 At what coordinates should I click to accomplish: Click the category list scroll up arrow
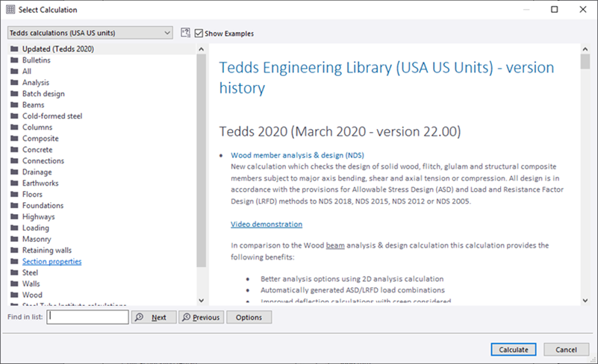click(202, 49)
